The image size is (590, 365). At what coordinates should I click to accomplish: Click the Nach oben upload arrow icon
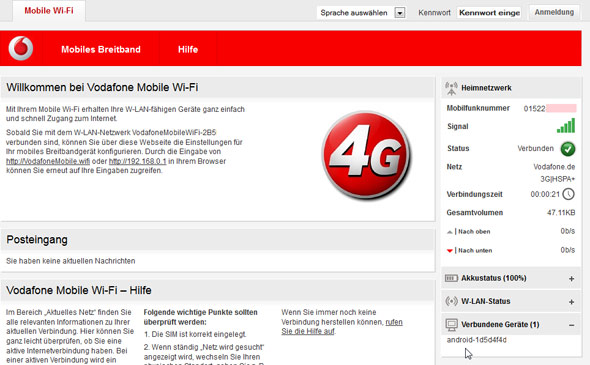click(x=449, y=232)
